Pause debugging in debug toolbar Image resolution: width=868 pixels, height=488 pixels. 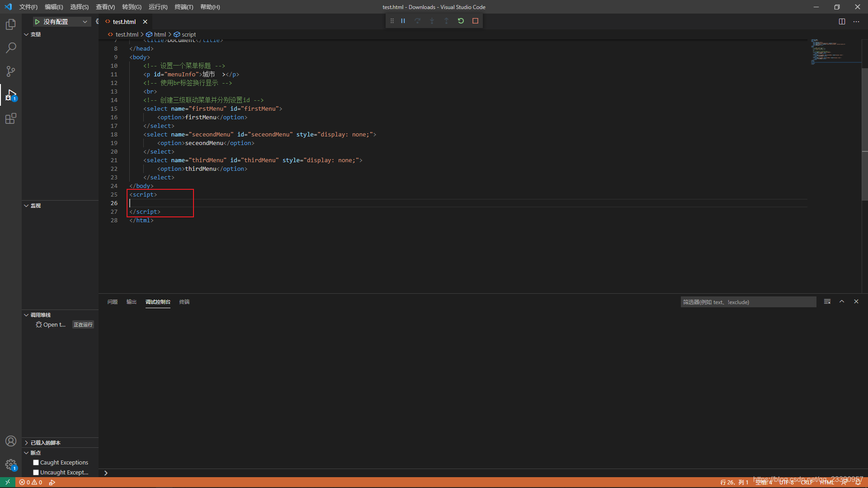click(x=403, y=21)
